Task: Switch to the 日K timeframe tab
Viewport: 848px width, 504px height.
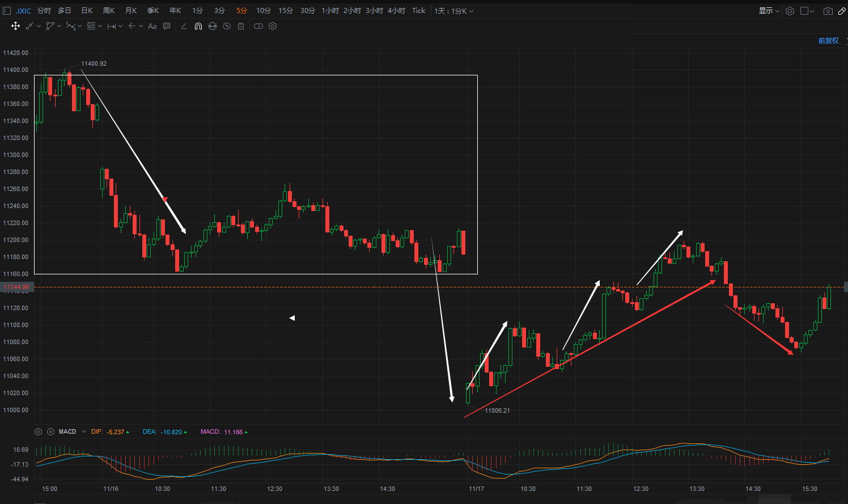Action: [x=87, y=11]
